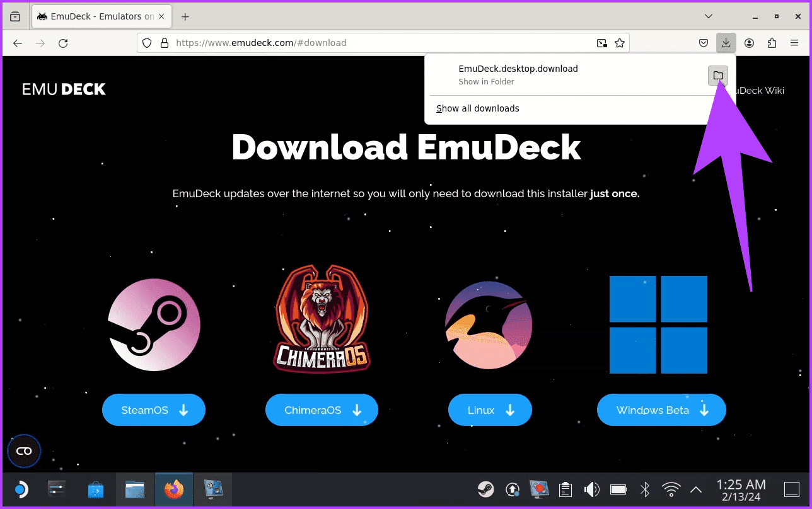
Task: Open picture-in-picture icon in address bar
Action: (602, 43)
